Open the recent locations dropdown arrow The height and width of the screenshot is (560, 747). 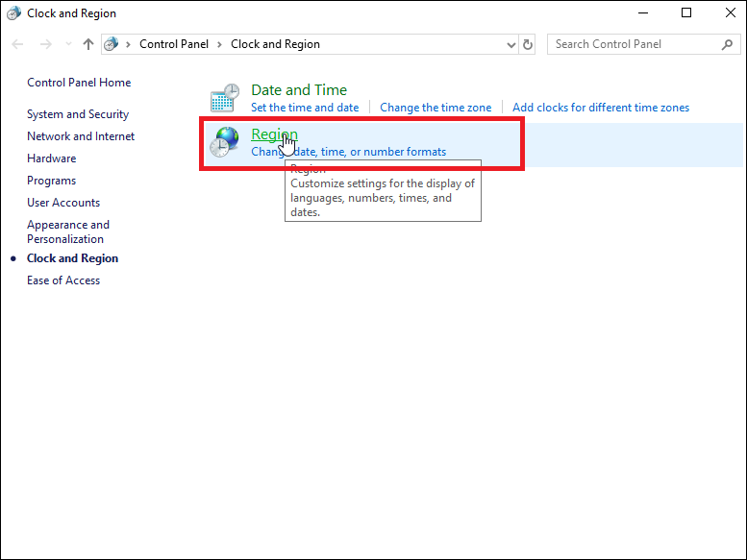pyautogui.click(x=68, y=44)
